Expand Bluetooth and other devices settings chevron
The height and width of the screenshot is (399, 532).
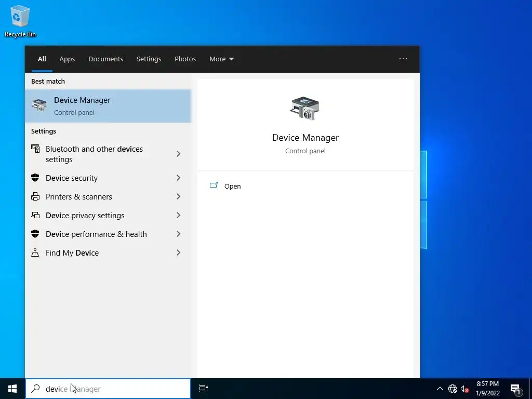pos(179,154)
